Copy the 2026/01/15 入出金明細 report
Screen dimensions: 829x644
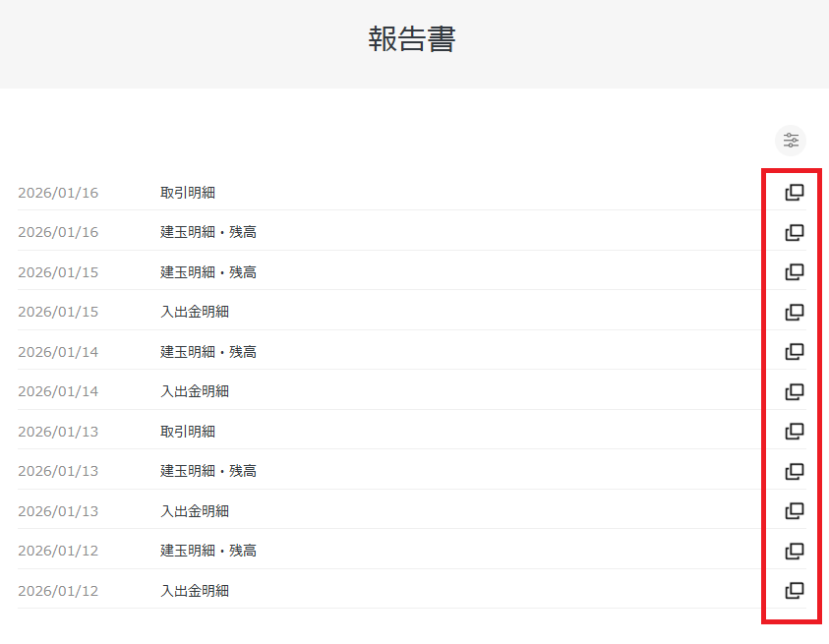coord(793,312)
